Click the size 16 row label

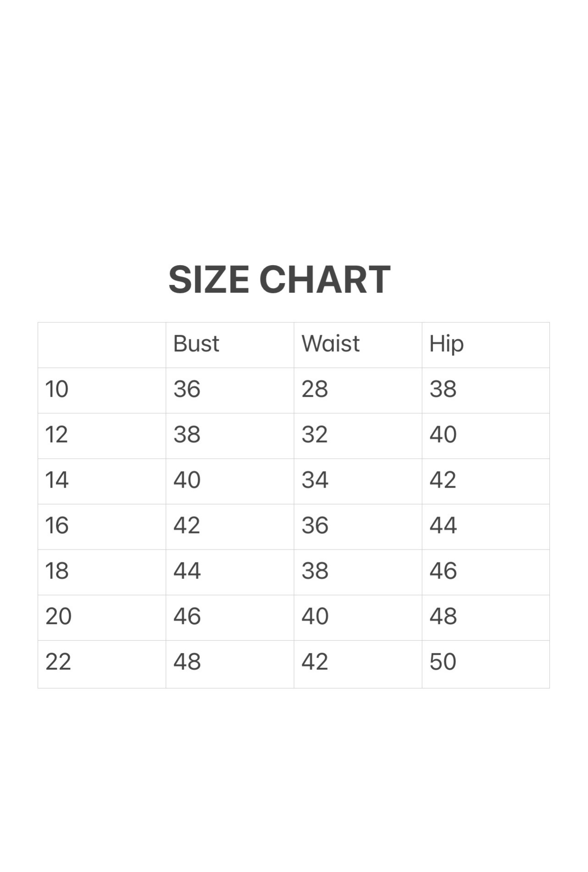[57, 525]
